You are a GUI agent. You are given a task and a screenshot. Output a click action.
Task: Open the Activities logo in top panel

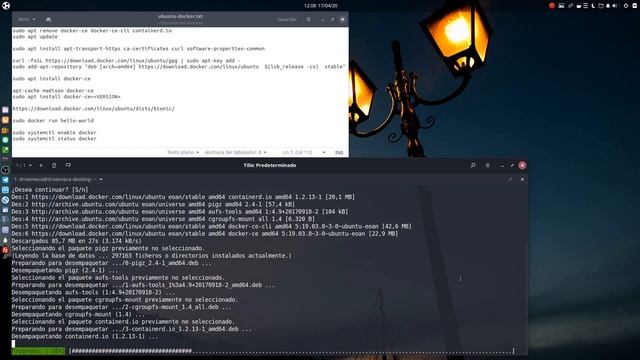(x=6, y=6)
